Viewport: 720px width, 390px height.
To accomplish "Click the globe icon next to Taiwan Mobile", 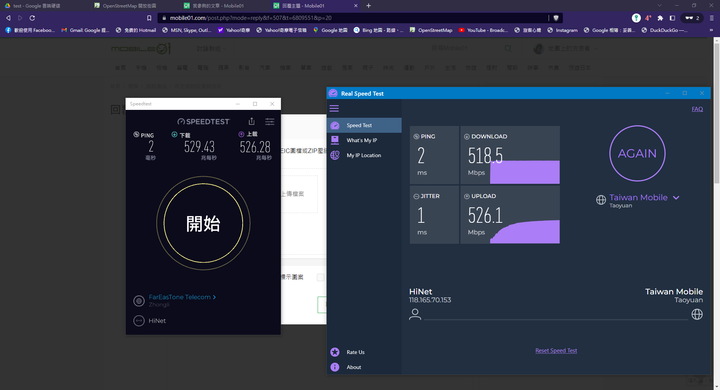I will tap(601, 200).
